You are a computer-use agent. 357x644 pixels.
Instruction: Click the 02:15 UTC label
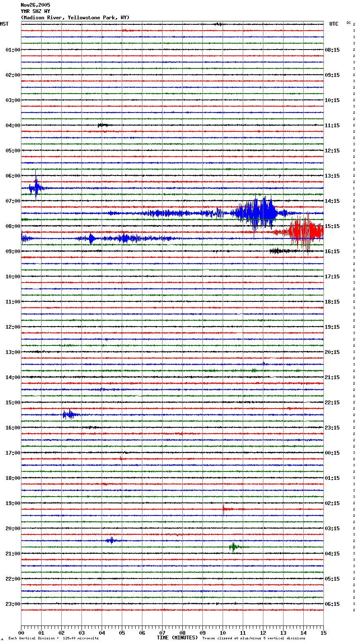tap(332, 503)
